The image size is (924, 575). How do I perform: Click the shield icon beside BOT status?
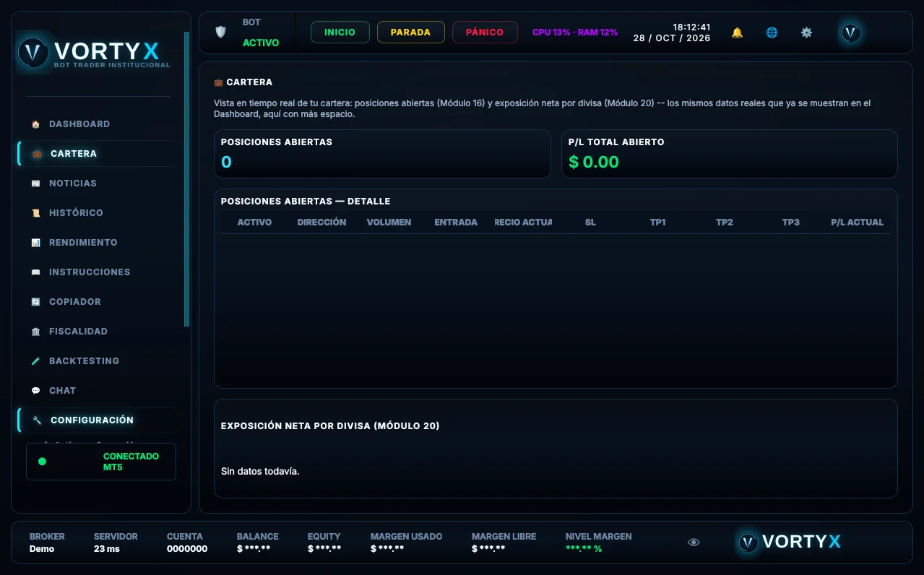click(x=221, y=33)
